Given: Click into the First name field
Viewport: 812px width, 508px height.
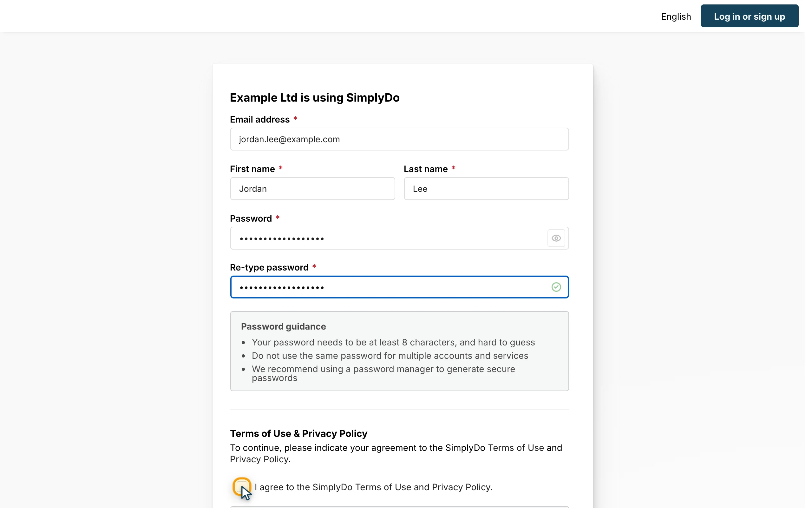Looking at the screenshot, I should (312, 189).
